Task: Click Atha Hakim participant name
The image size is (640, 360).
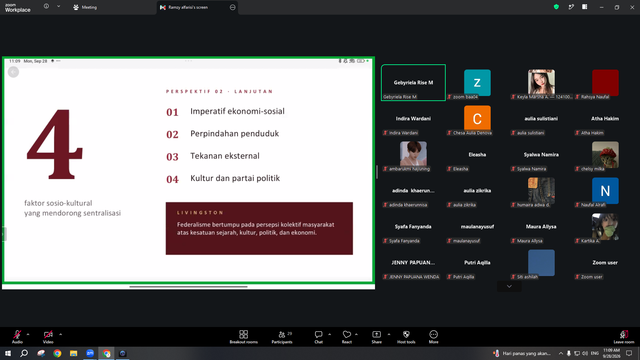Action: (605, 118)
